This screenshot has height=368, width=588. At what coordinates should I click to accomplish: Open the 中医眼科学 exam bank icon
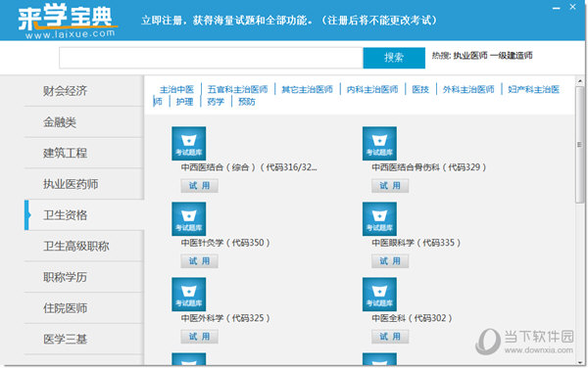pyautogui.click(x=379, y=219)
